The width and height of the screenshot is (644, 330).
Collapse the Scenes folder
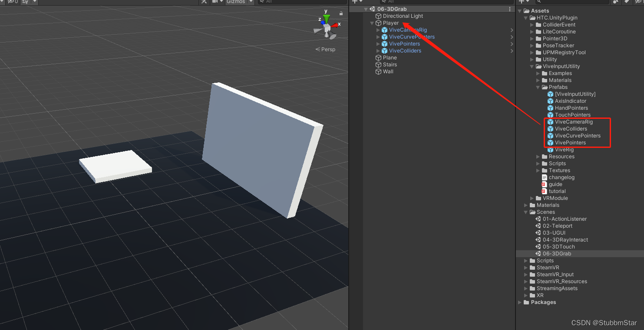526,212
